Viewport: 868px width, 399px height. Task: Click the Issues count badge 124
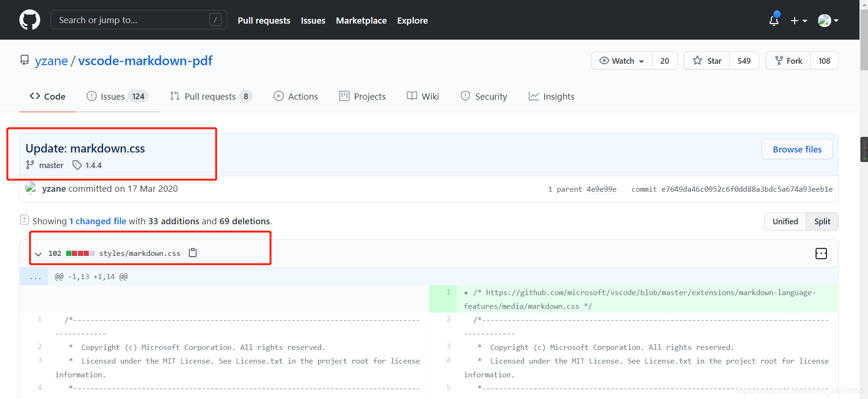pos(138,96)
